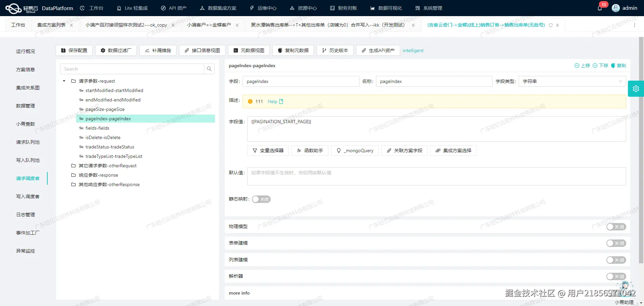
Task: Click 生成API资产 in the toolbar
Action: [378, 50]
